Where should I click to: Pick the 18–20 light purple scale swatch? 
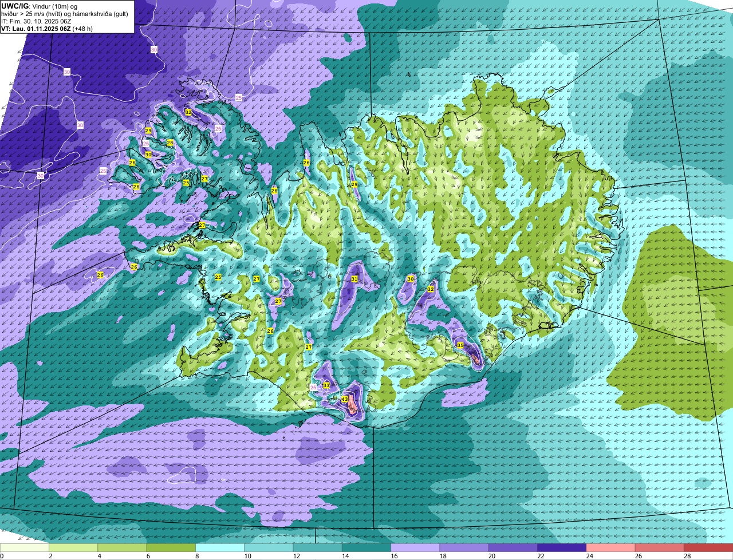[464, 547]
